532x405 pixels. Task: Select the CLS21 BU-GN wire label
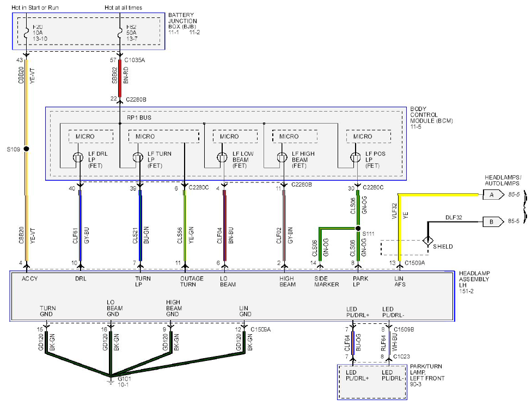pyautogui.click(x=140, y=235)
